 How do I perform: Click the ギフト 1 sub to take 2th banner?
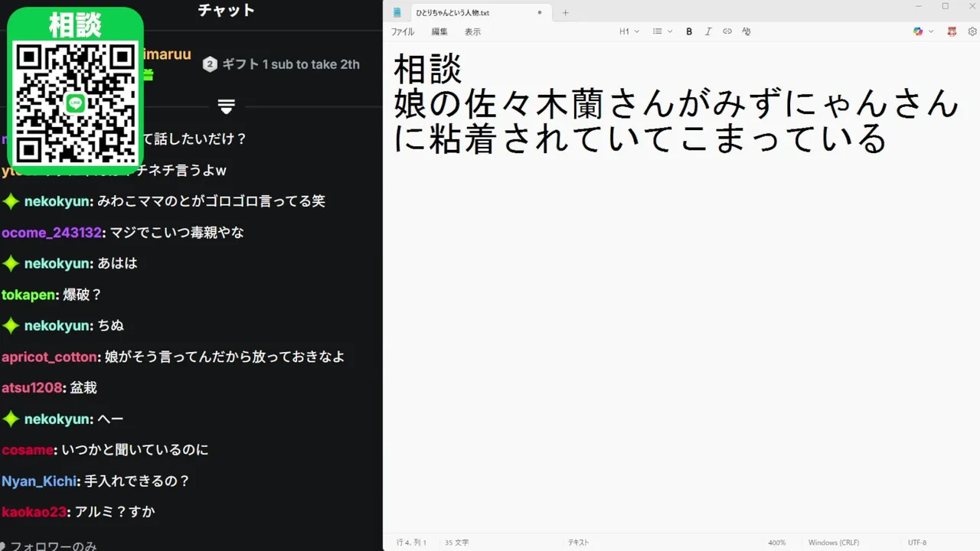[x=291, y=64]
